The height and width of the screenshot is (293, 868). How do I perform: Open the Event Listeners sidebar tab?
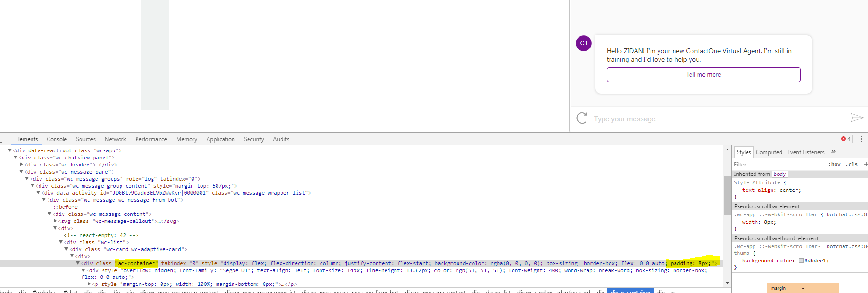point(806,152)
